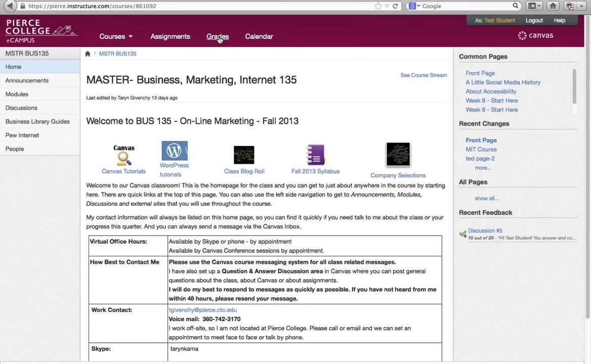Click the WordPress logo icon
Viewport: 591px width, 364px height.
[x=174, y=151]
